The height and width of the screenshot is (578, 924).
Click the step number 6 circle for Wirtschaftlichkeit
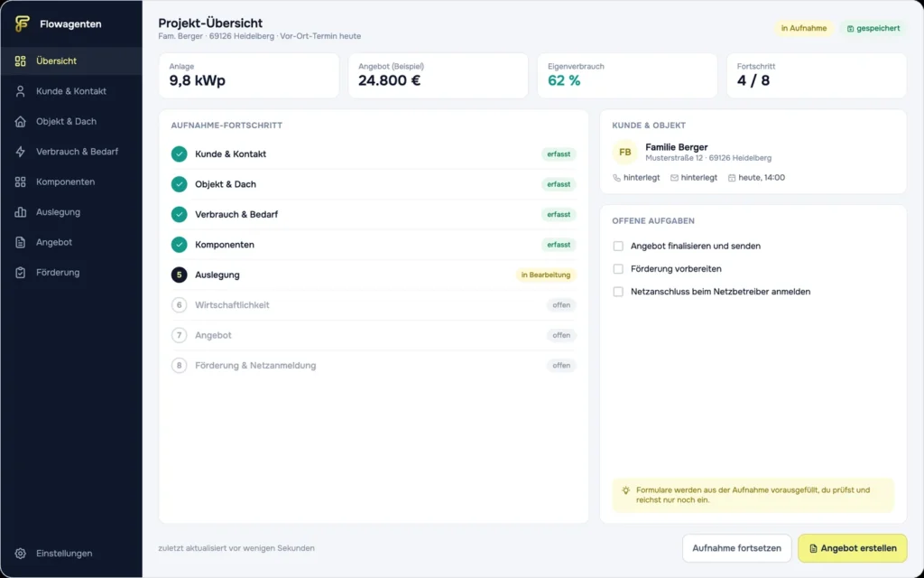(x=180, y=305)
